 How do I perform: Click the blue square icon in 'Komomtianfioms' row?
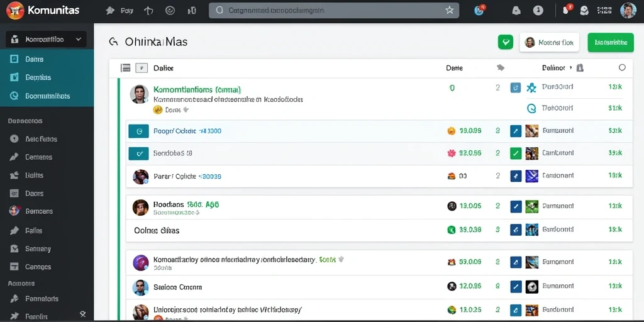point(516,87)
